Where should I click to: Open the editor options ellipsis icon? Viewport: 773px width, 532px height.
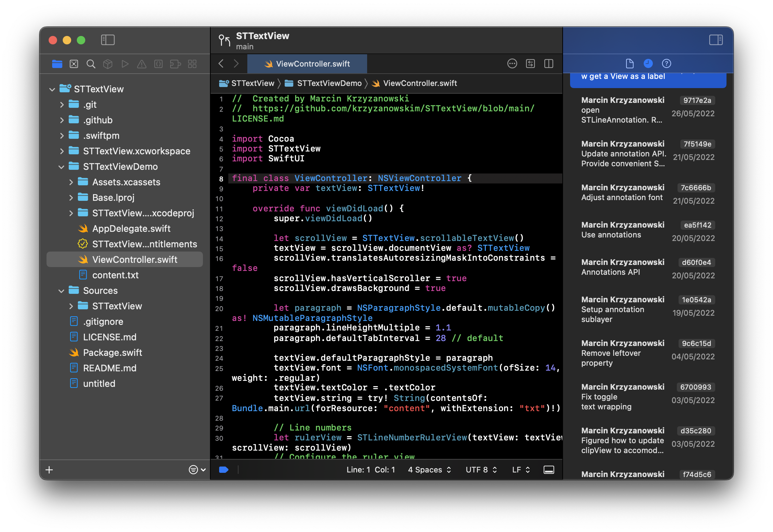click(x=512, y=63)
